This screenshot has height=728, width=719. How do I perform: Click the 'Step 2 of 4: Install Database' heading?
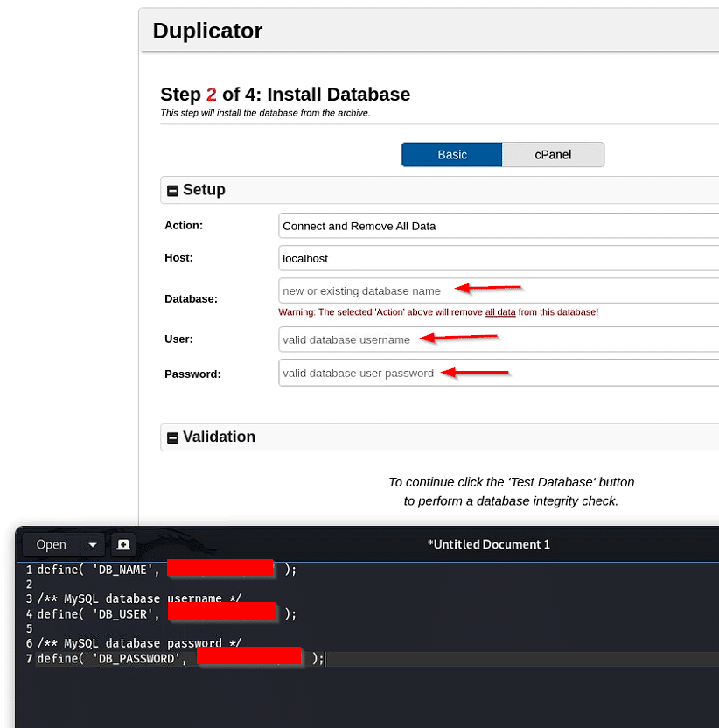[x=285, y=94]
